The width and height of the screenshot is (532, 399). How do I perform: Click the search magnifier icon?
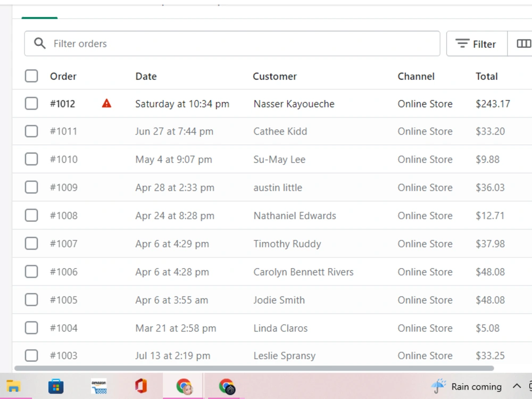click(40, 44)
